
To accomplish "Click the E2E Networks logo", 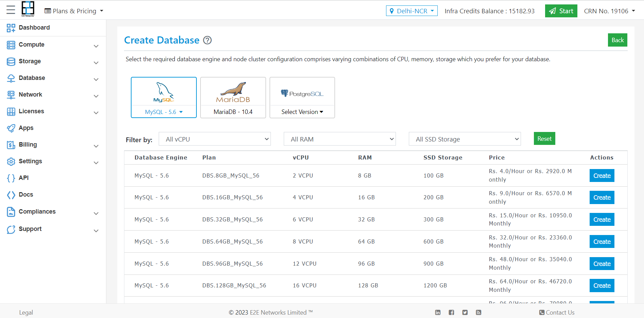I will [x=28, y=9].
